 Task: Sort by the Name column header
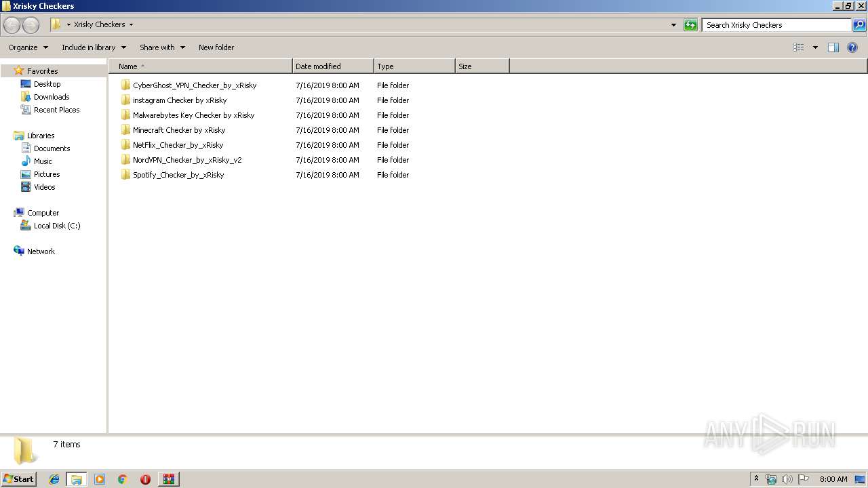[201, 66]
